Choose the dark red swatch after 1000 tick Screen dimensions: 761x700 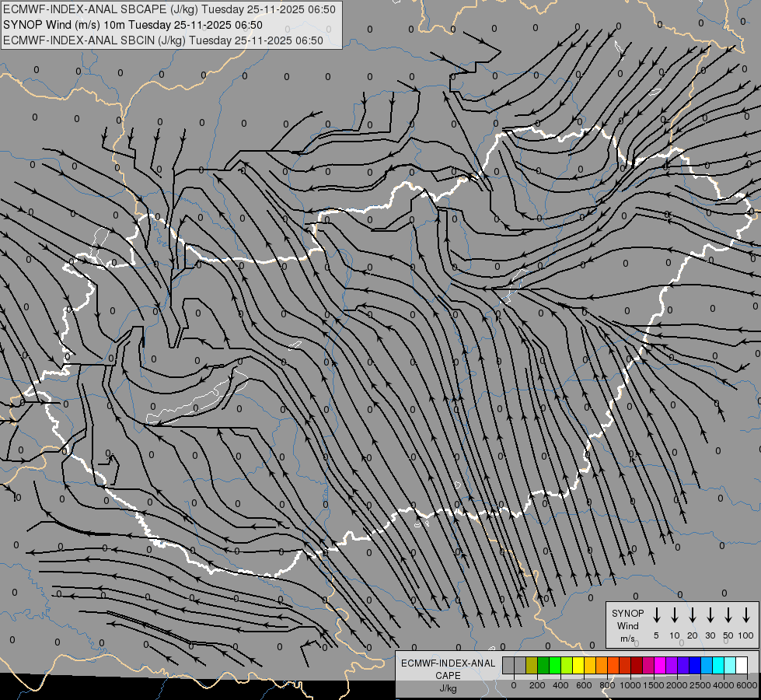click(x=637, y=665)
